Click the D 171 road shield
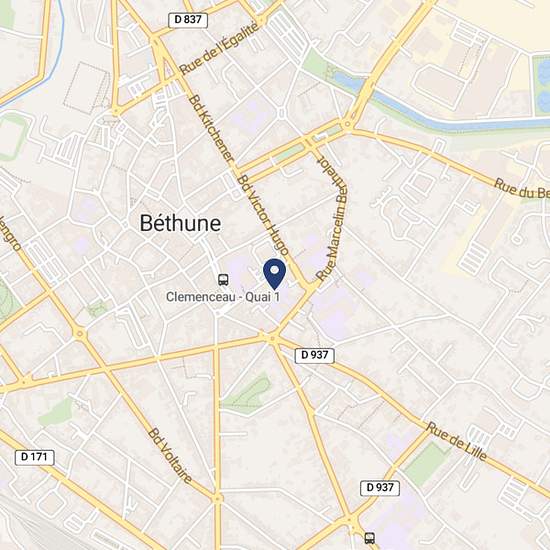Viewport: 550px width, 550px height. pos(34,457)
